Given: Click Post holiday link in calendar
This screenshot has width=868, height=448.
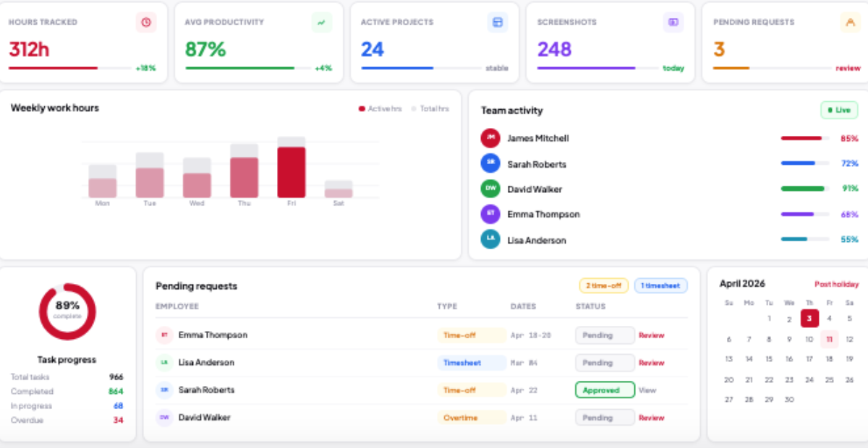Looking at the screenshot, I should pyautogui.click(x=837, y=285).
